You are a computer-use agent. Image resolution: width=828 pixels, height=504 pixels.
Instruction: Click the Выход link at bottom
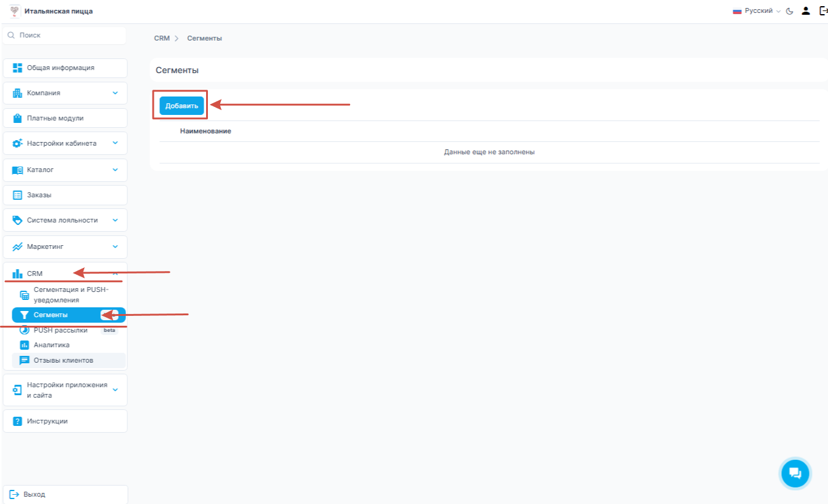[34, 494]
